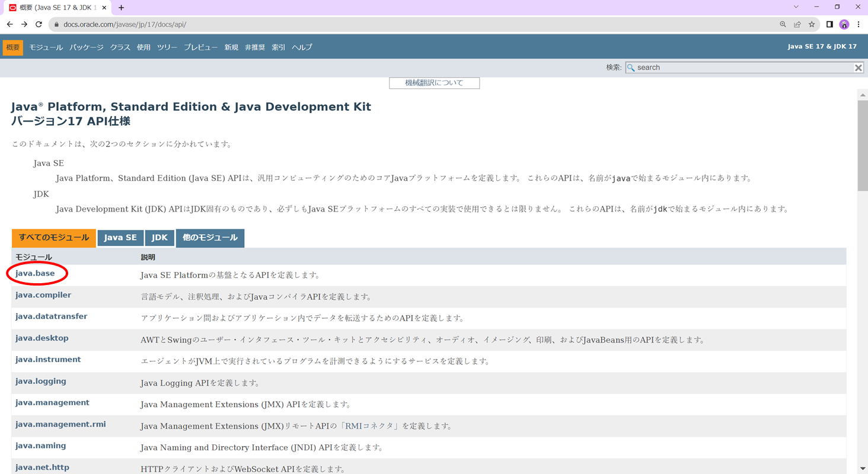Switch to the "JDK" module filter tab

pos(159,237)
